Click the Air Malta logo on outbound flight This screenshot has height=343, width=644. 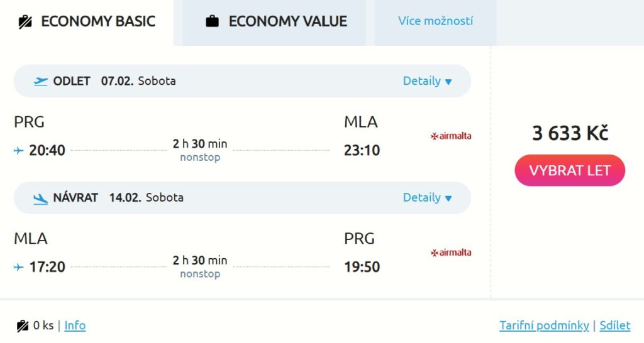450,136
